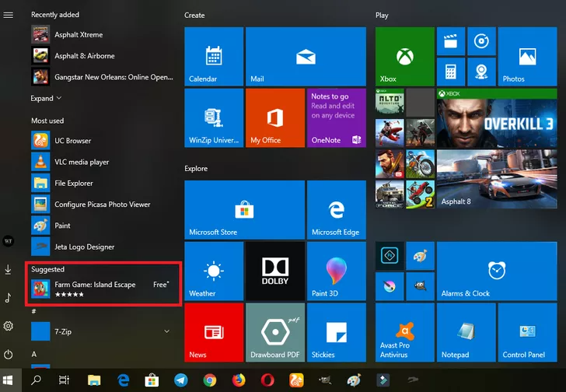The width and height of the screenshot is (566, 392).
Task: Open Asphalt Xtreme from Recently added
Action: coord(103,35)
